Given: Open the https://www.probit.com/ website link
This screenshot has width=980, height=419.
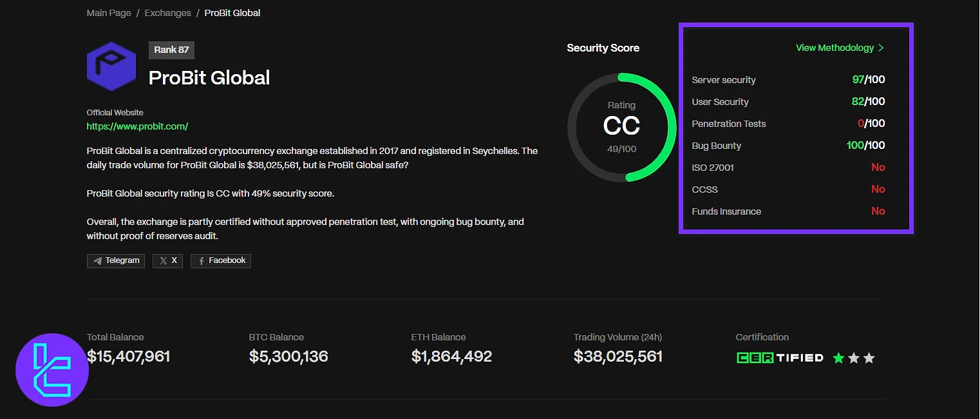Looking at the screenshot, I should coord(137,126).
